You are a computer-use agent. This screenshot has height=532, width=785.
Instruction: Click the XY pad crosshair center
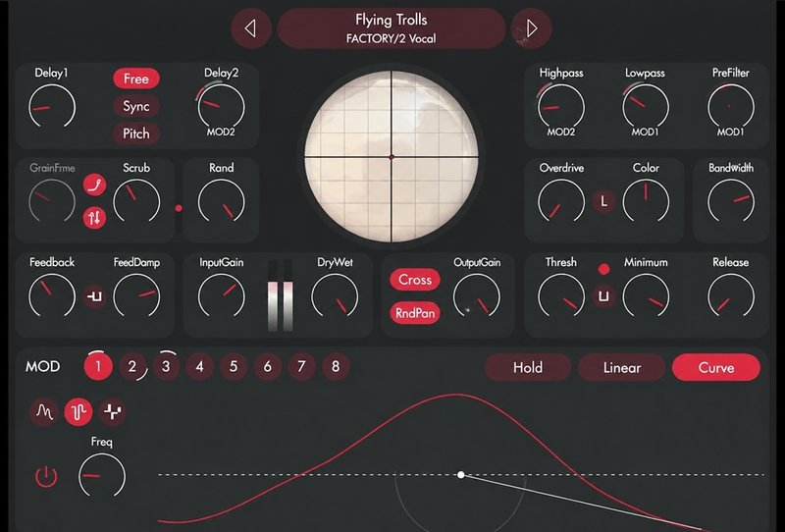[x=392, y=157]
